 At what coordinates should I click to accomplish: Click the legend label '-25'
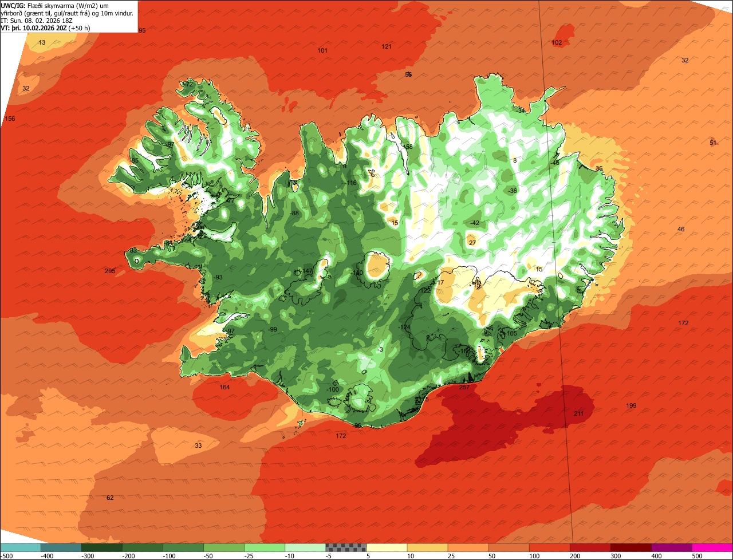[x=249, y=556]
